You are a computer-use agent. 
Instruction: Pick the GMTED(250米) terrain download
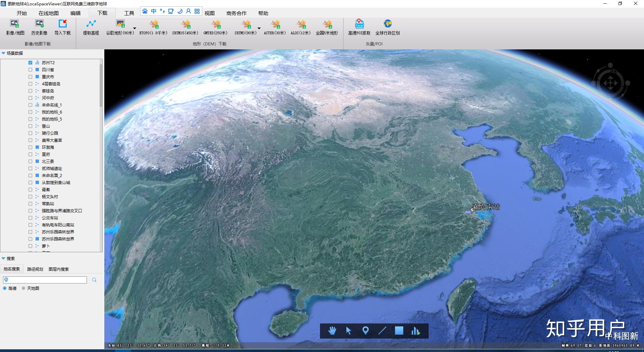tap(216, 27)
